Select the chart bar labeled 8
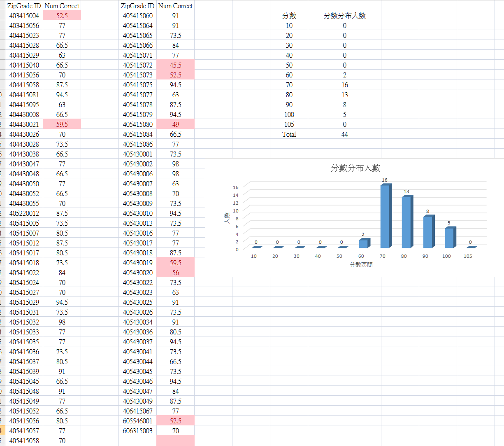504x446 pixels. point(428,232)
